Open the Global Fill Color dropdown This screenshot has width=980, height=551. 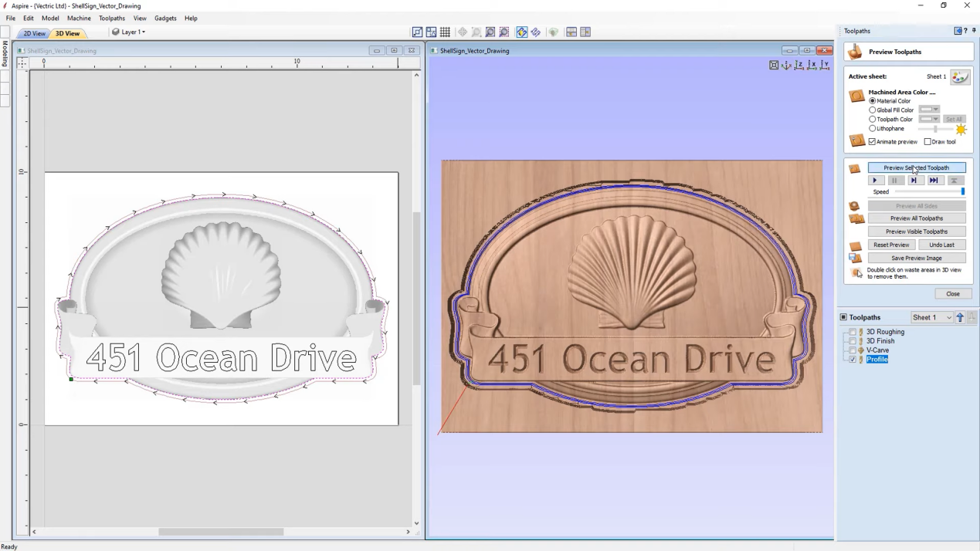[x=929, y=110]
